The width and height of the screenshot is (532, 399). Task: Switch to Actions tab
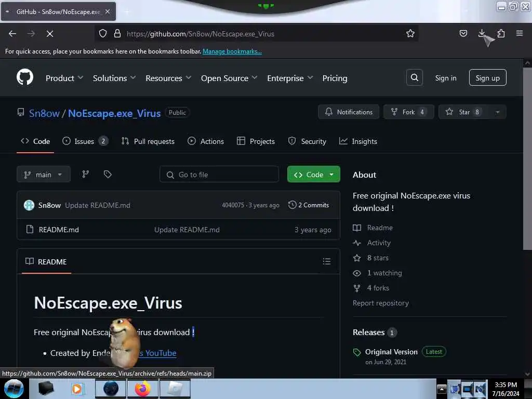pos(206,141)
